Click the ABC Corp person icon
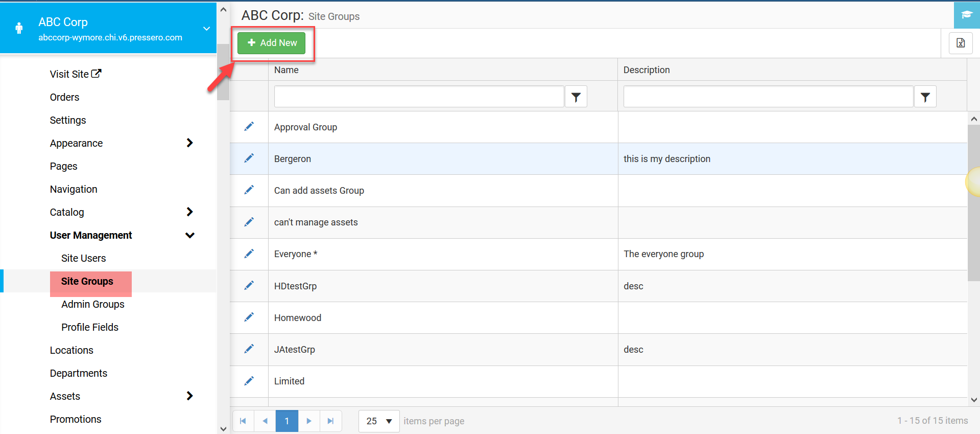 click(x=19, y=28)
